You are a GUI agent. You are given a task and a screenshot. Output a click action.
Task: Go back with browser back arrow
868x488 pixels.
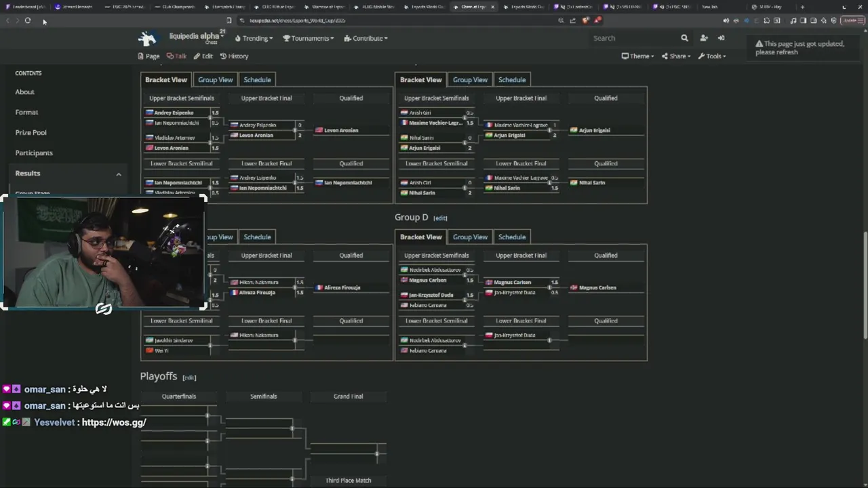(8, 20)
